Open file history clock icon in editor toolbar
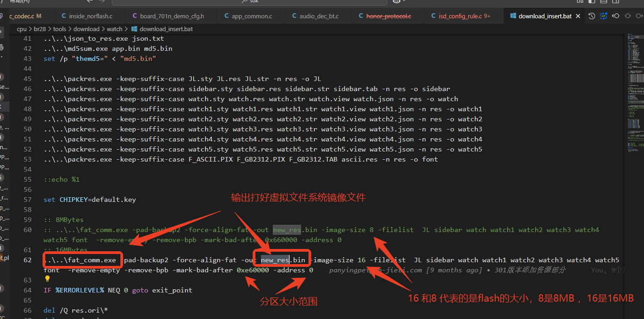Image resolution: width=644 pixels, height=319 pixels. [592, 16]
